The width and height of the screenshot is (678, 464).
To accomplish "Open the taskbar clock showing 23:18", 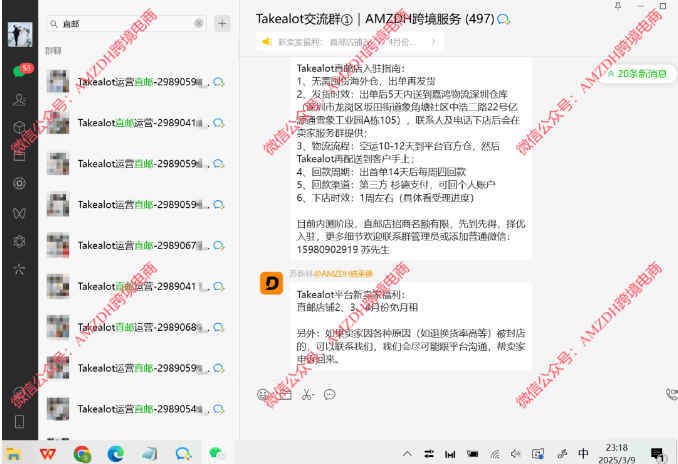I will [x=617, y=453].
